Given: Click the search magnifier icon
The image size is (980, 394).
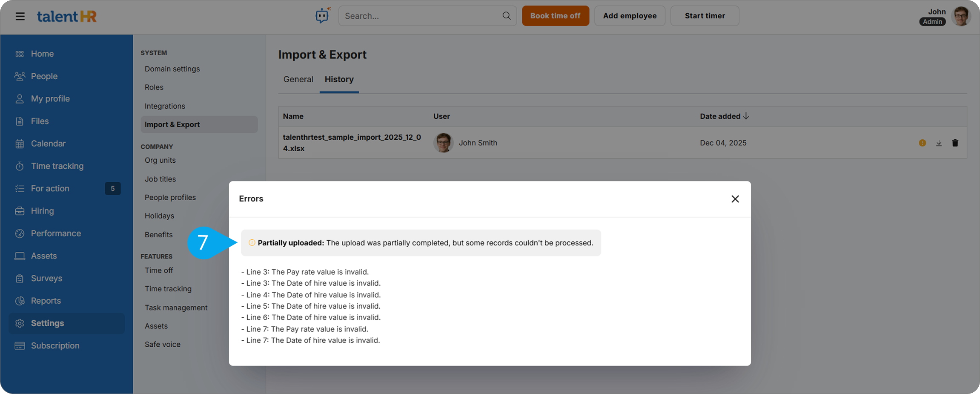Looking at the screenshot, I should tap(506, 16).
